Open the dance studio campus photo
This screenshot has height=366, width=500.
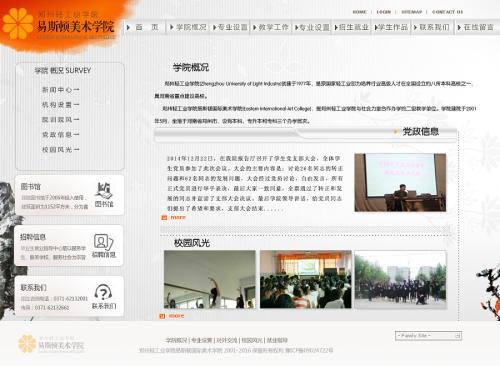210,279
